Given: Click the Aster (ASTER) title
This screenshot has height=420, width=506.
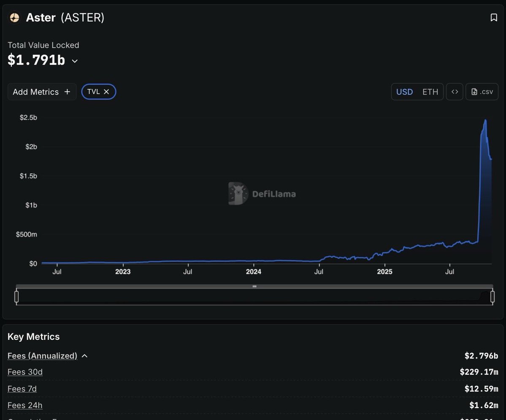Looking at the screenshot, I should coord(65,17).
